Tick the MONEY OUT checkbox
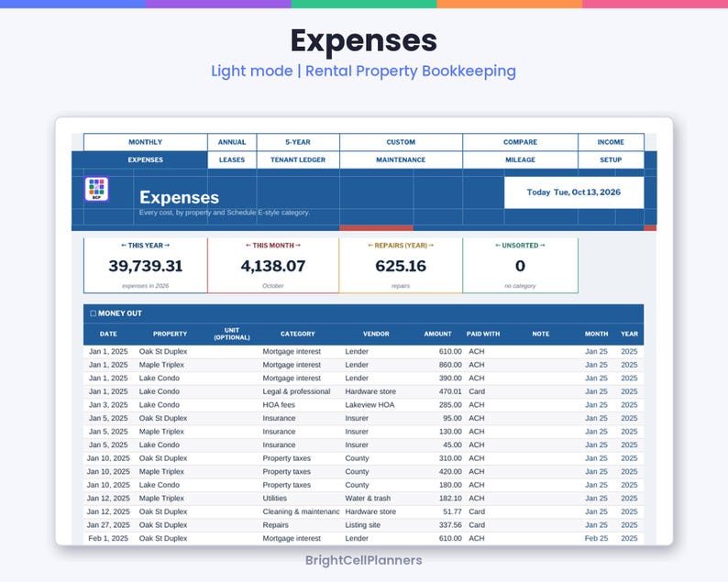The height and width of the screenshot is (582, 728). coord(93,313)
